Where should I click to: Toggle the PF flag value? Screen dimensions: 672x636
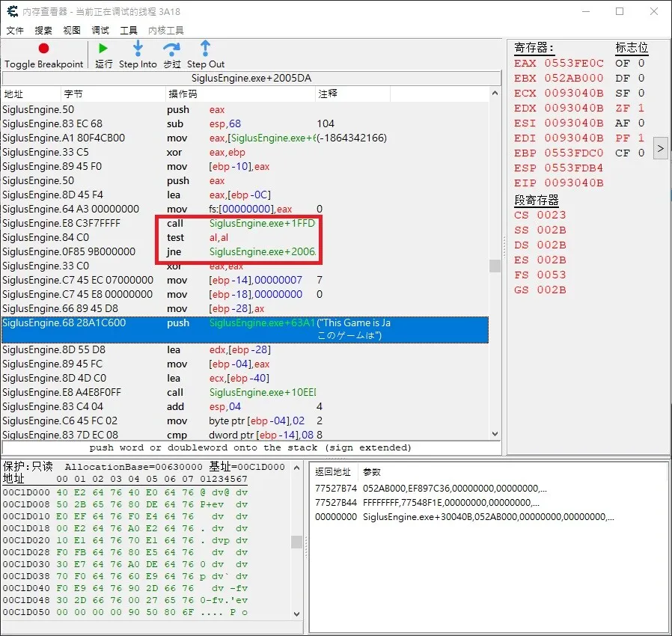(641, 138)
